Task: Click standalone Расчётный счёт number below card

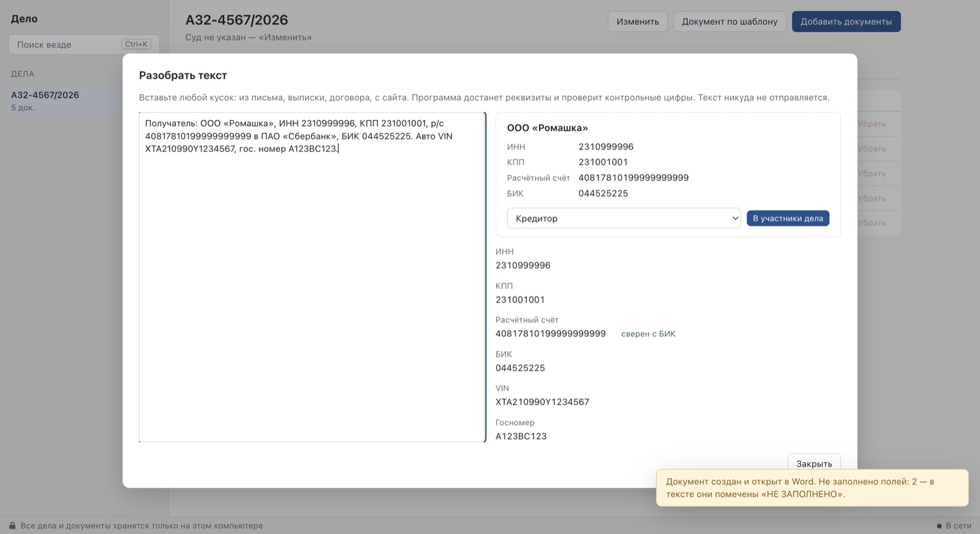Action: coord(550,334)
